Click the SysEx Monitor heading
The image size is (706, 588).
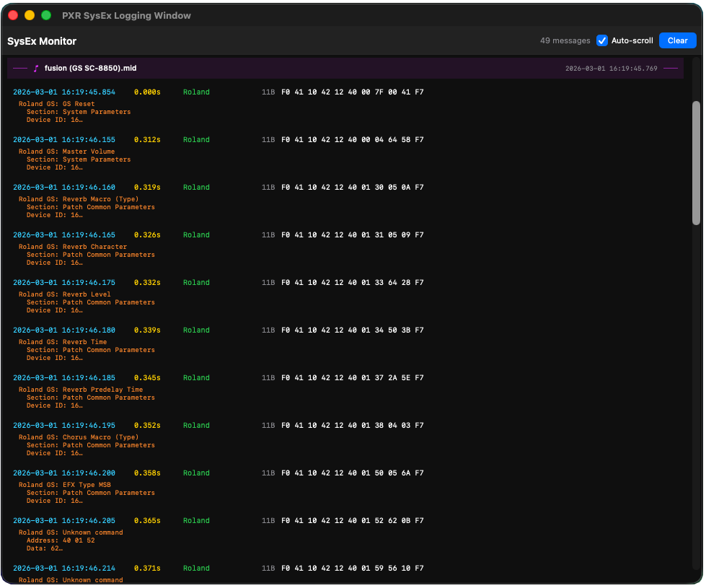42,41
